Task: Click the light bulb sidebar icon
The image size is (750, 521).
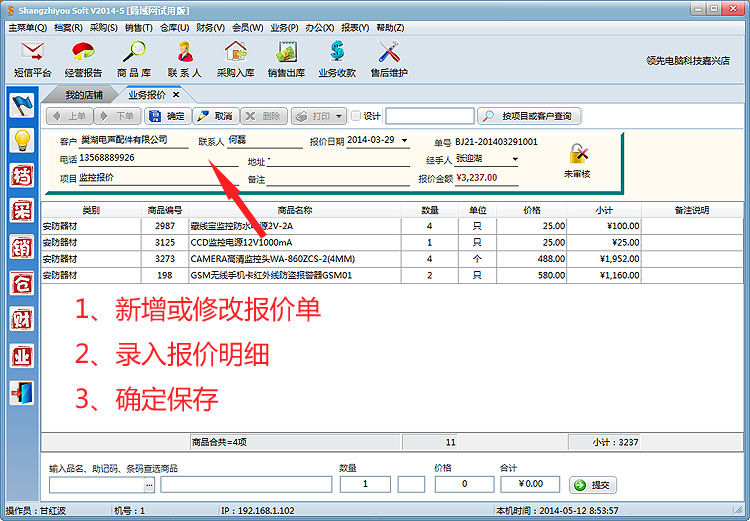Action: [x=22, y=140]
